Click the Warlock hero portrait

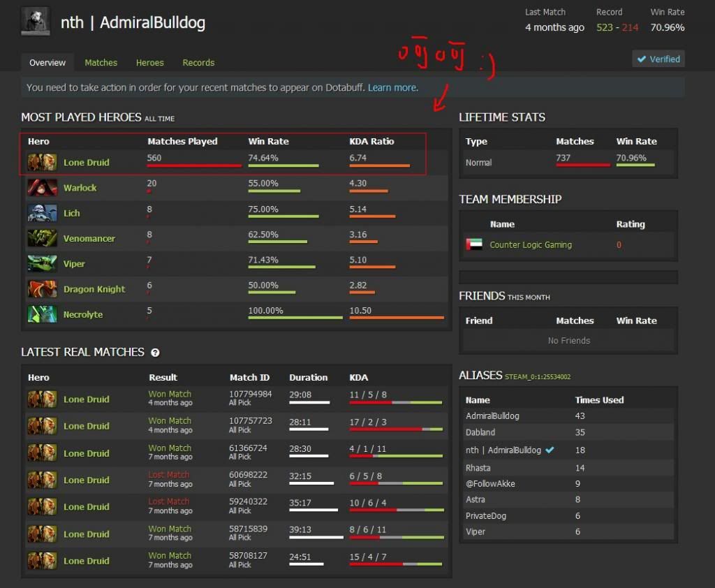coord(43,187)
